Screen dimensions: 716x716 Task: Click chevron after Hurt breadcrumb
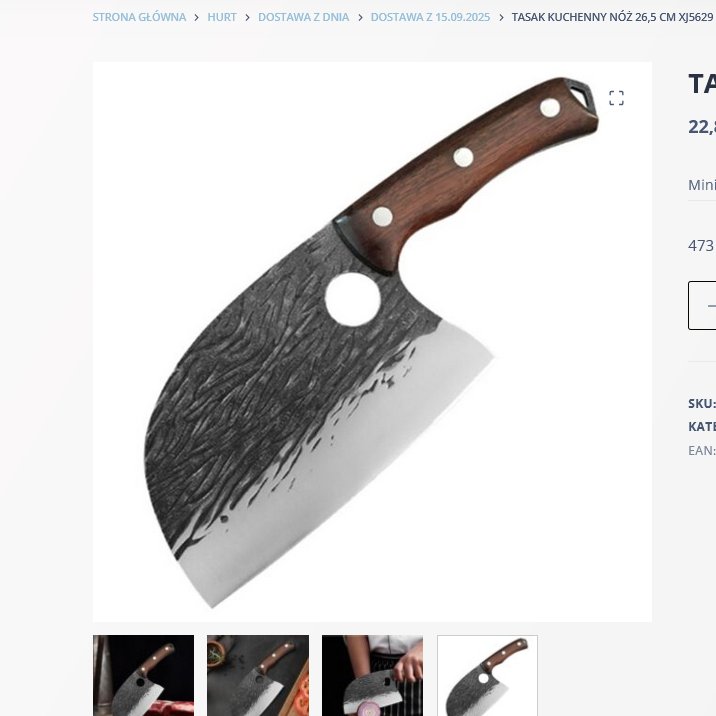247,18
